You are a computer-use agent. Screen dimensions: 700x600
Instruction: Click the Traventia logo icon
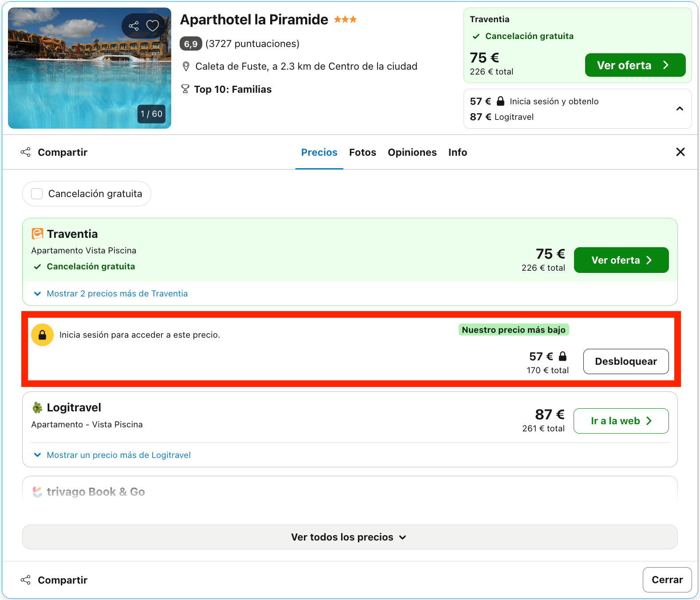click(37, 234)
